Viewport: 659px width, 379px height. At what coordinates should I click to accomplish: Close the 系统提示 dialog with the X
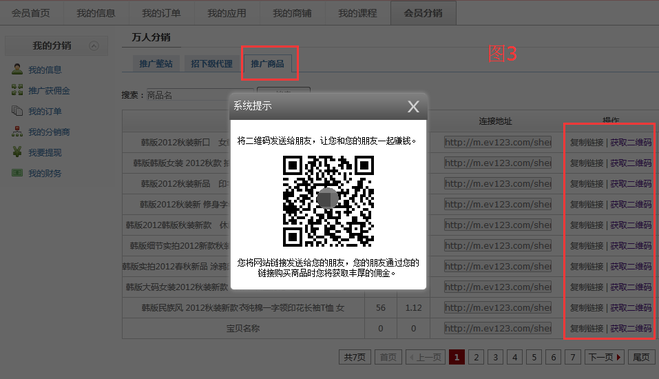click(413, 107)
